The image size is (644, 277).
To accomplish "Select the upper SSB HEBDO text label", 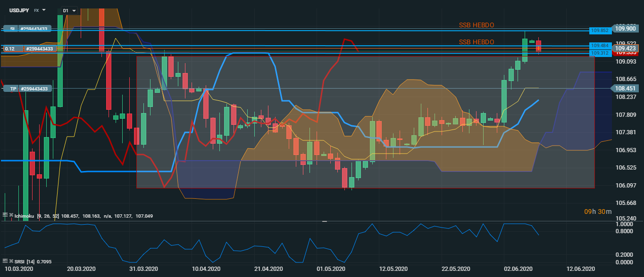I will (477, 25).
